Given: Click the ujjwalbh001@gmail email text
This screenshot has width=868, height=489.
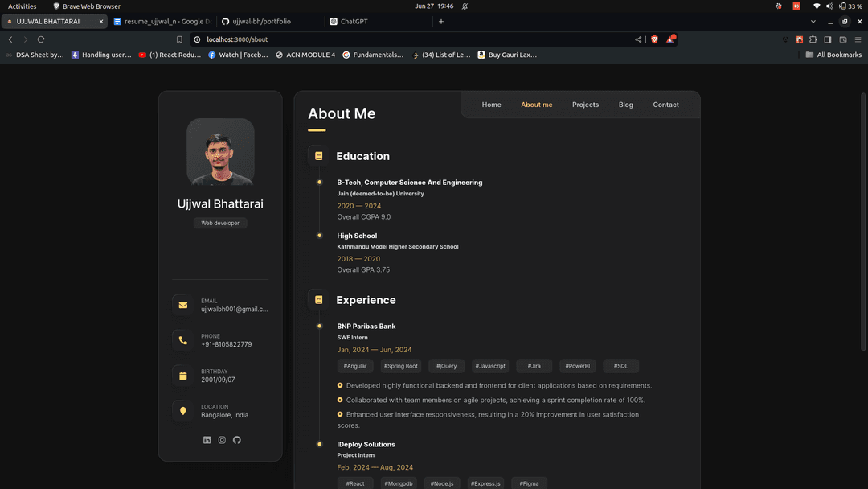Looking at the screenshot, I should point(234,309).
